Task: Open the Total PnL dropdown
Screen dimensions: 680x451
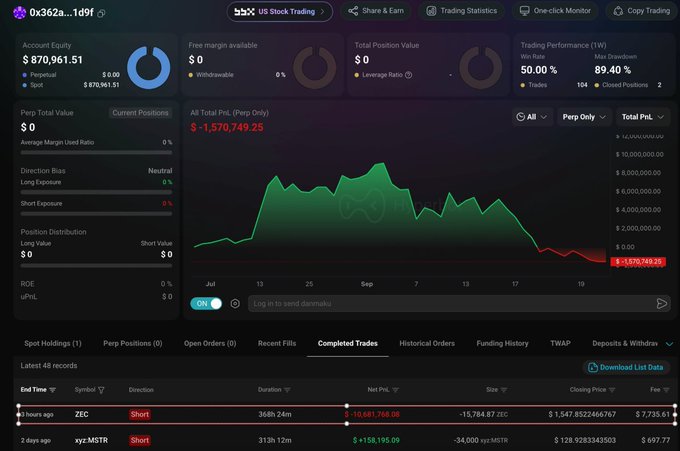Action: (643, 117)
